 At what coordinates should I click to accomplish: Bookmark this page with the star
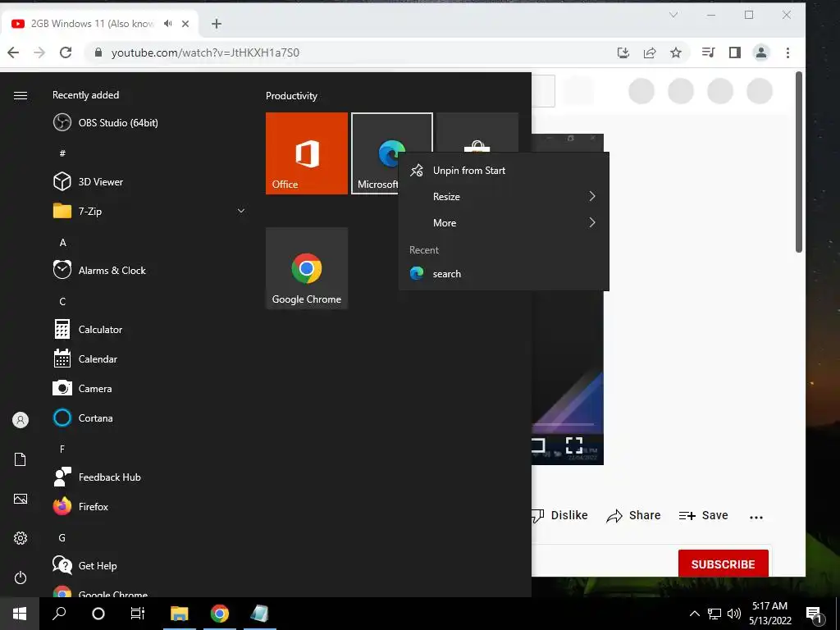(x=676, y=52)
